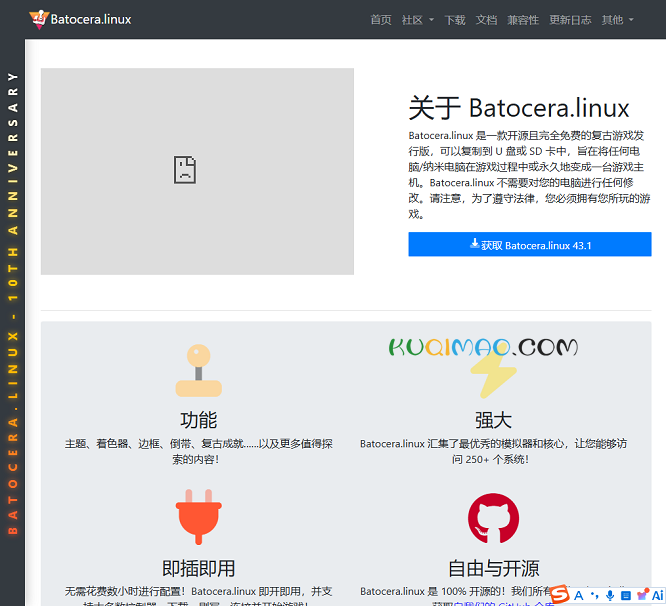Viewport: 666px width, 606px height.
Task: Go to the 首页 home menu item
Action: pyautogui.click(x=381, y=20)
